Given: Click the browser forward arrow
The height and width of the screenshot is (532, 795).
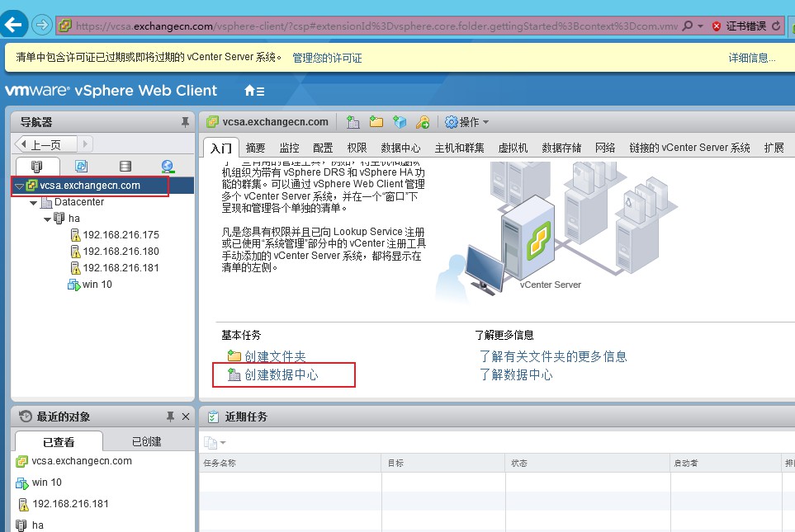Looking at the screenshot, I should (x=42, y=24).
